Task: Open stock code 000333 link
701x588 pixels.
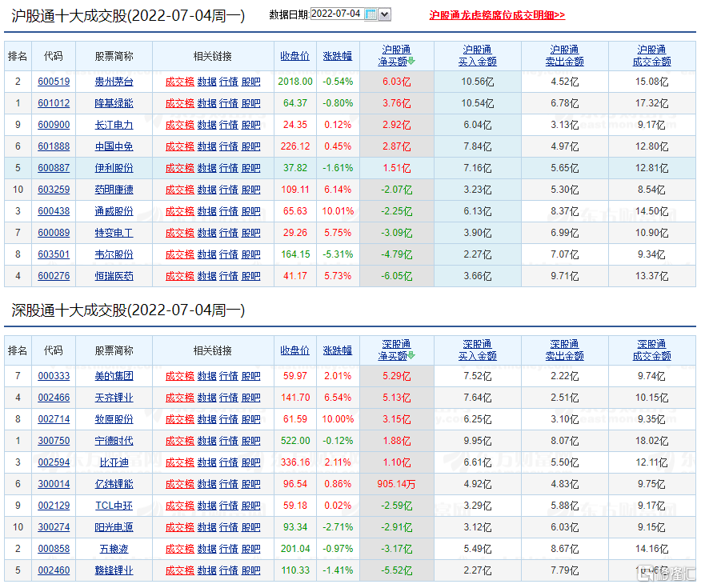Action: tap(54, 376)
